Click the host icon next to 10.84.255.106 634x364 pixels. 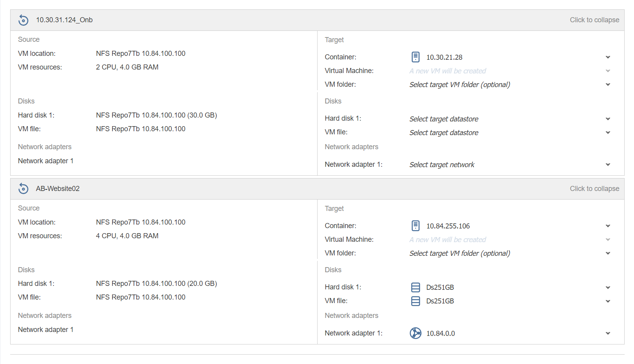416,226
